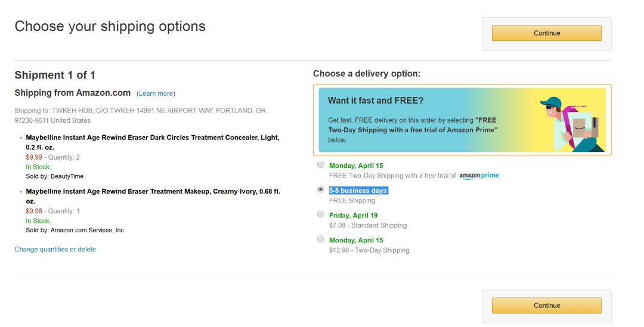Viewport: 644px width, 327px height.
Task: Click the highlighted 5-8 business days text
Action: click(x=358, y=191)
